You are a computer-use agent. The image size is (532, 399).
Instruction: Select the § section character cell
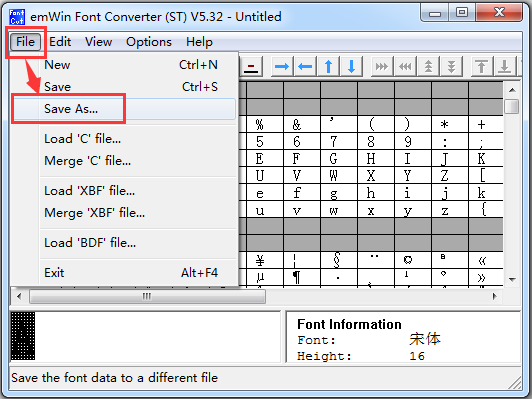point(339,260)
